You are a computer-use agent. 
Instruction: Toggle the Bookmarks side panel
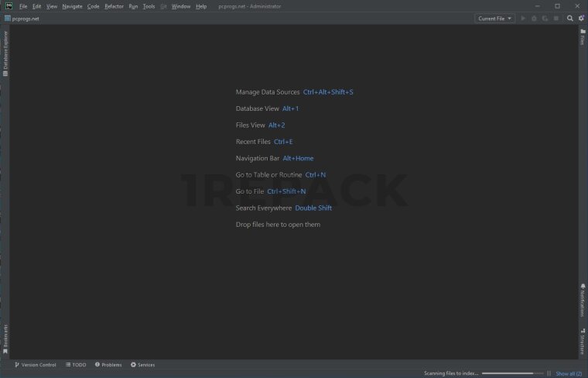[x=5, y=338]
